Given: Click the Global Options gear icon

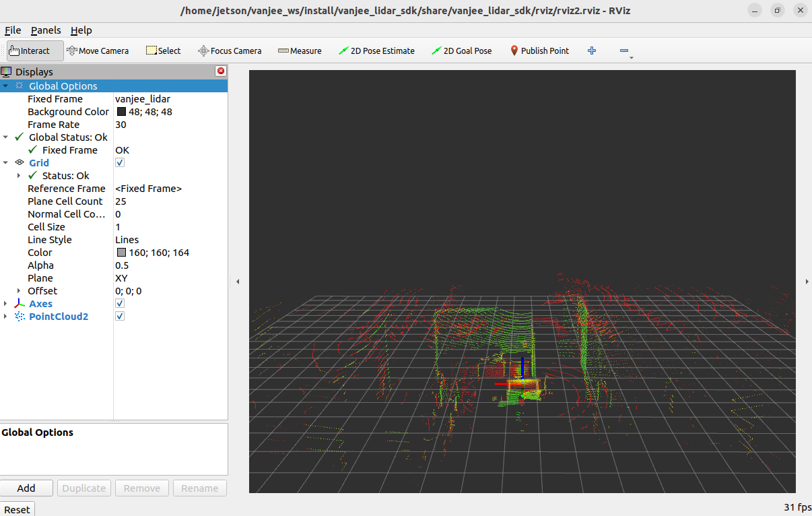Looking at the screenshot, I should [19, 86].
